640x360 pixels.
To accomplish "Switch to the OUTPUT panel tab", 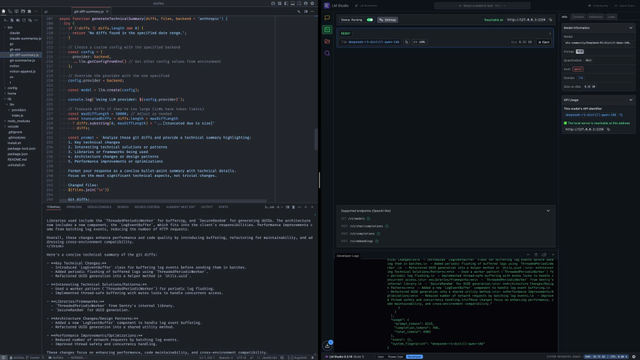I will [207, 207].
